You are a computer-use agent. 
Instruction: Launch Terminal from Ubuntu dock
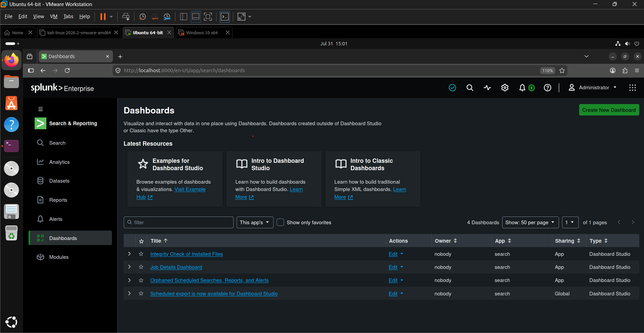click(11, 146)
